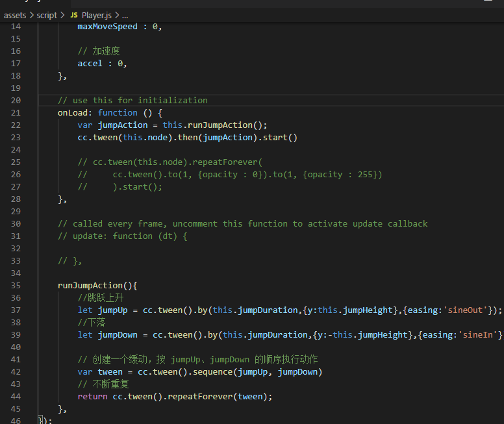Click the JS file icon in breadcrumb
Viewport: 504px width, 424px height.
[x=74, y=15]
